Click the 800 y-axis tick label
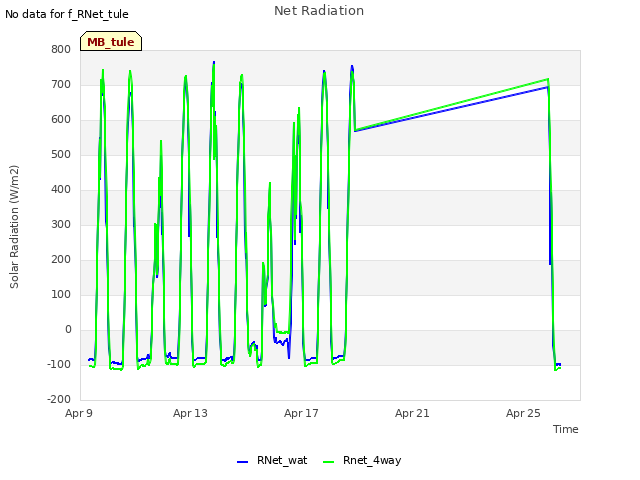The image size is (640, 480). [61, 49]
